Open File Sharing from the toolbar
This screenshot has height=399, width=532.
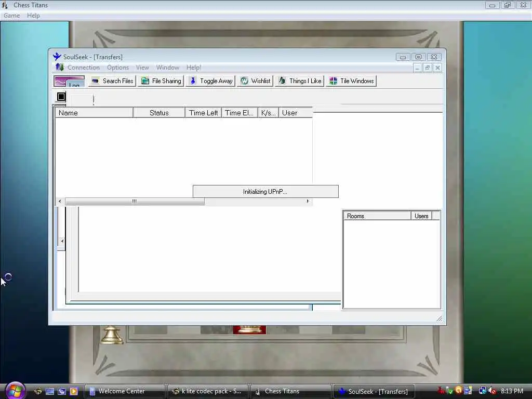tap(162, 81)
